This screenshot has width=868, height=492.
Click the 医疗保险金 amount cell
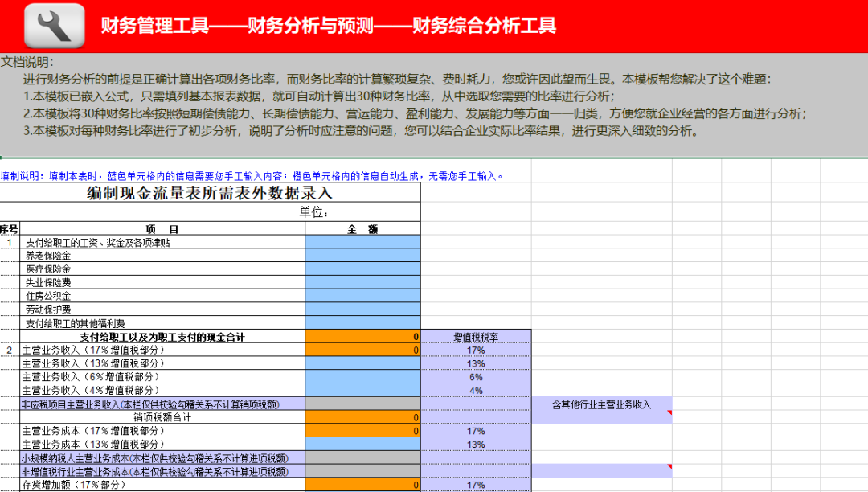tap(362, 269)
